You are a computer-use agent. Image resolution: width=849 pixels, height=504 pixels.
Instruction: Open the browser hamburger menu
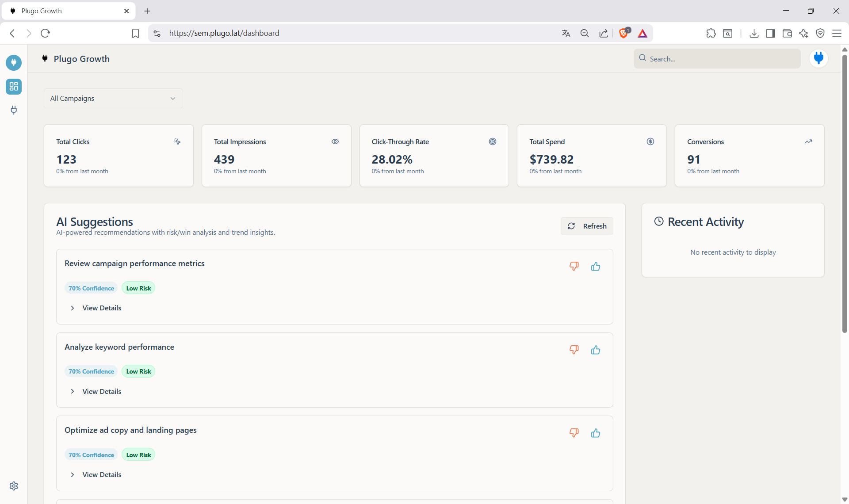838,33
